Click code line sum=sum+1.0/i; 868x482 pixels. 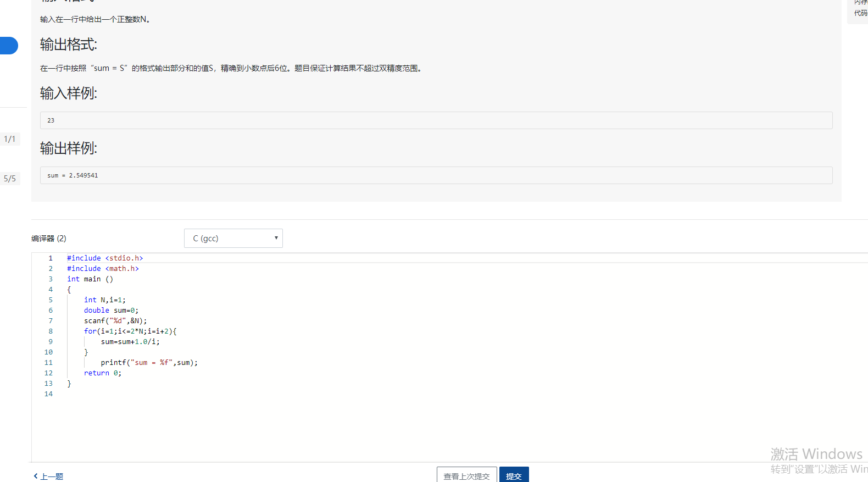coord(130,341)
